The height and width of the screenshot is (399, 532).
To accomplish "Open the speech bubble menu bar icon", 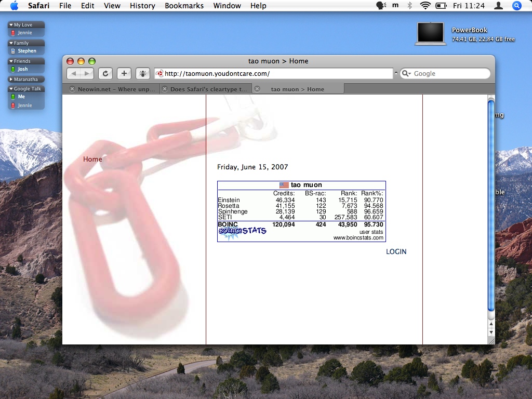I will (381, 5).
